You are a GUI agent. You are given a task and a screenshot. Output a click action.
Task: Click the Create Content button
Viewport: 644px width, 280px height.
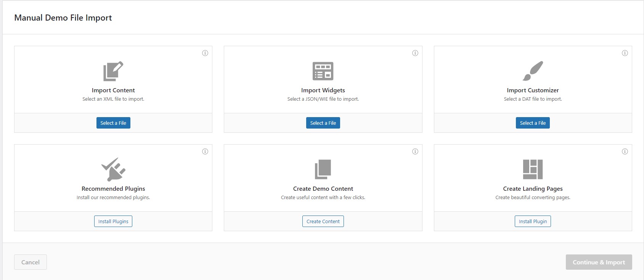point(323,221)
